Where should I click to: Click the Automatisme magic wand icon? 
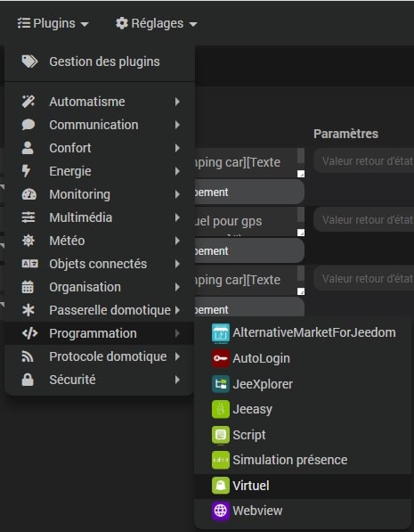[x=28, y=102]
